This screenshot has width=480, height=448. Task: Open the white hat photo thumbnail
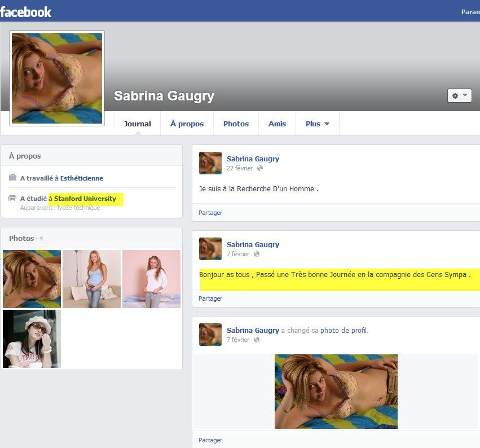pos(32,339)
